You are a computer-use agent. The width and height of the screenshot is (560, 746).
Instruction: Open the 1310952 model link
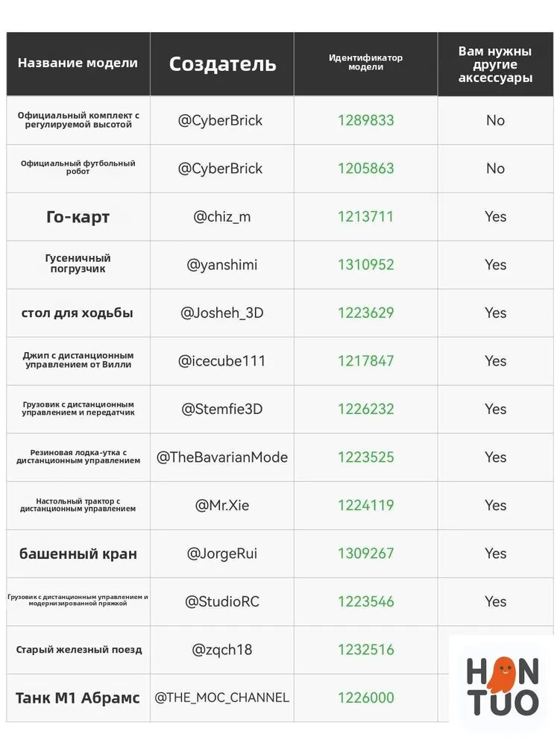(365, 265)
